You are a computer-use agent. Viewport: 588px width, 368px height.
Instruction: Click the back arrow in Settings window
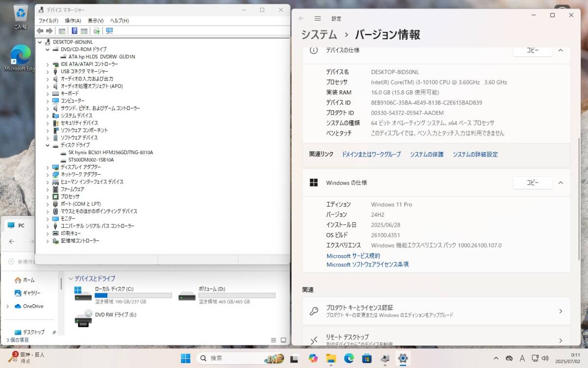(x=301, y=18)
